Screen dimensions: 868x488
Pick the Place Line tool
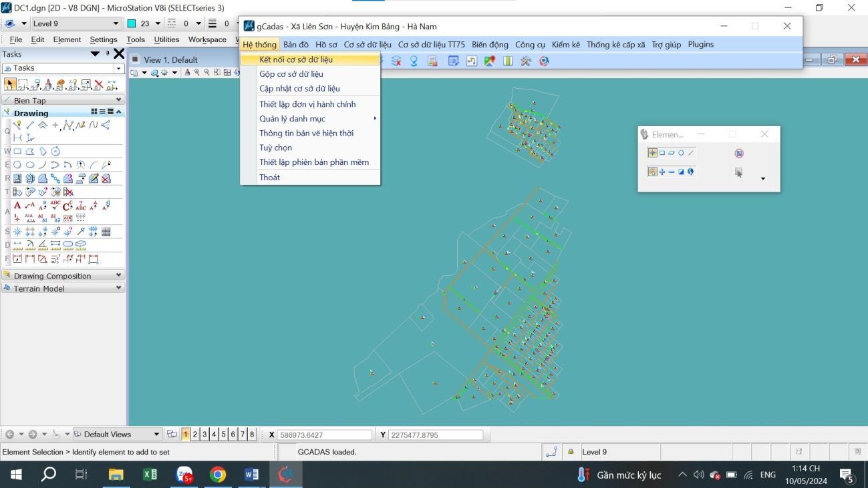click(x=31, y=126)
